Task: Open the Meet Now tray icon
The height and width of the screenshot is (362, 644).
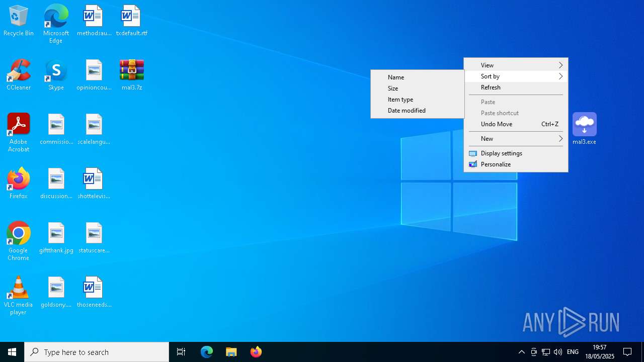Action: (x=534, y=352)
